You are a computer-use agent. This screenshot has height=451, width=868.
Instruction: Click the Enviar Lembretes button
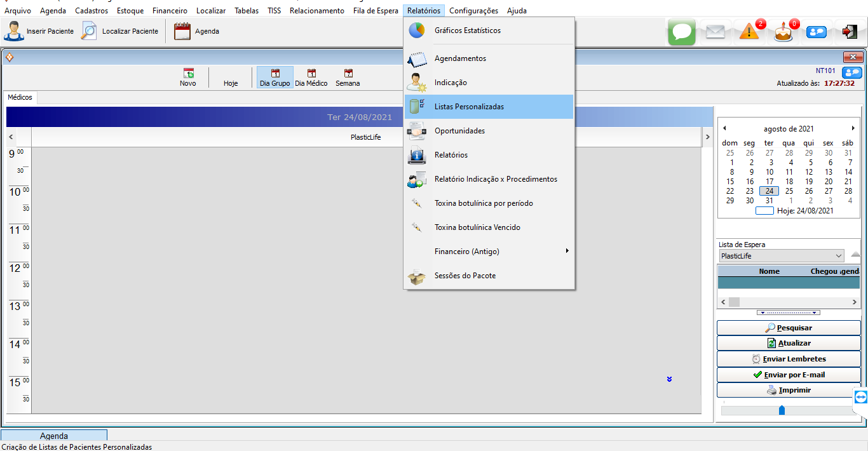789,359
